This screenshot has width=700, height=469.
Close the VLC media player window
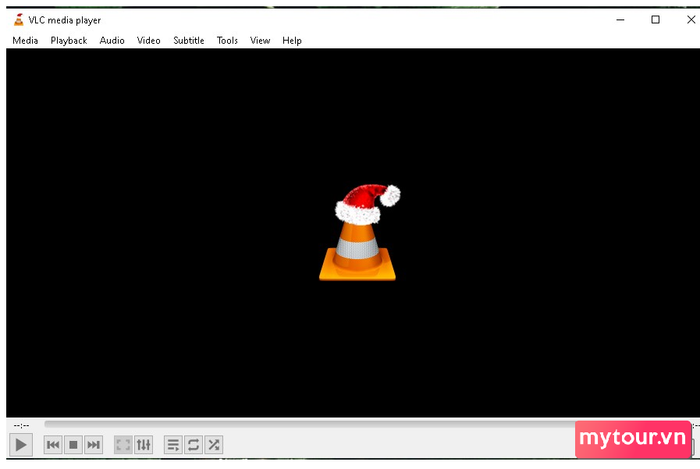click(691, 20)
